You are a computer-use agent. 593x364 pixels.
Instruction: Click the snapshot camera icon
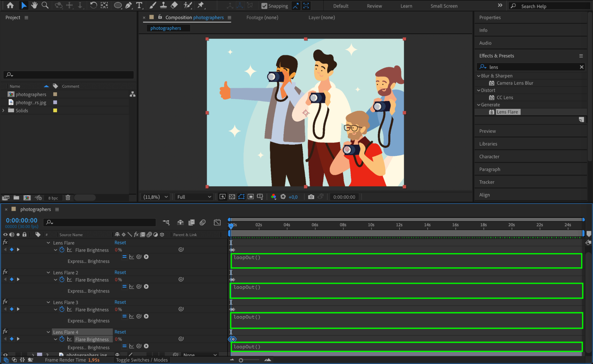point(311,197)
